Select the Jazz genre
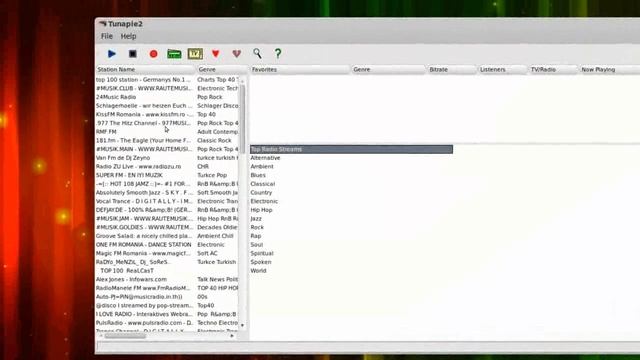The width and height of the screenshot is (640, 360). 256,219
